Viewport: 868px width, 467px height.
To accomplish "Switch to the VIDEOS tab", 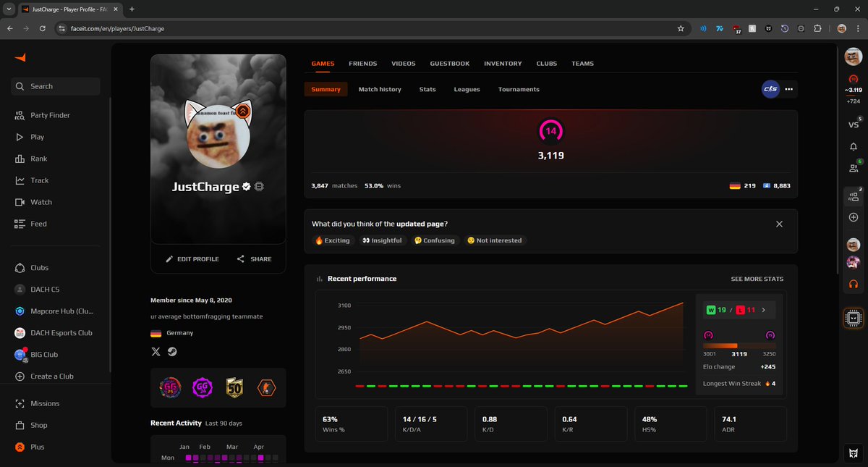I will pos(404,64).
